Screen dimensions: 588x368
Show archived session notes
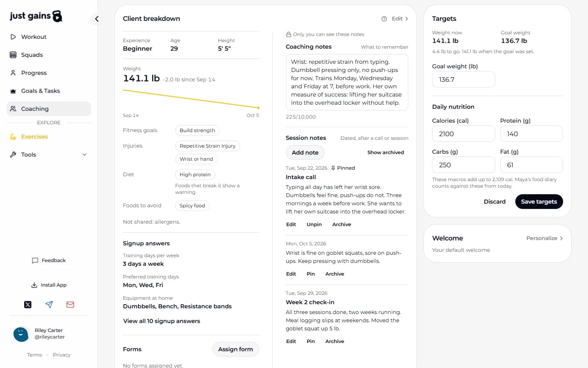385,153
